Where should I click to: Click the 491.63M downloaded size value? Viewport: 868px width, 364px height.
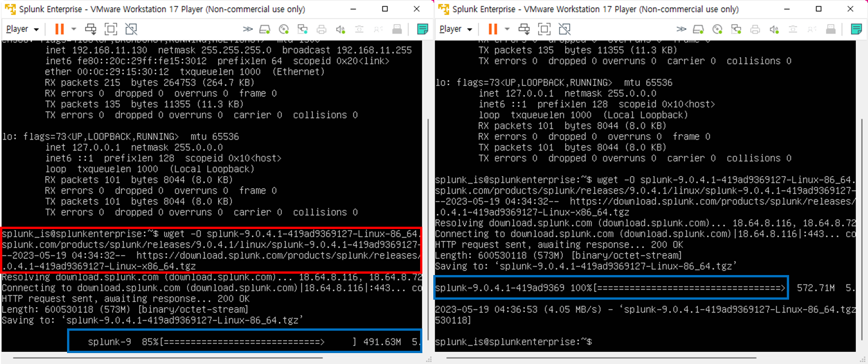382,342
